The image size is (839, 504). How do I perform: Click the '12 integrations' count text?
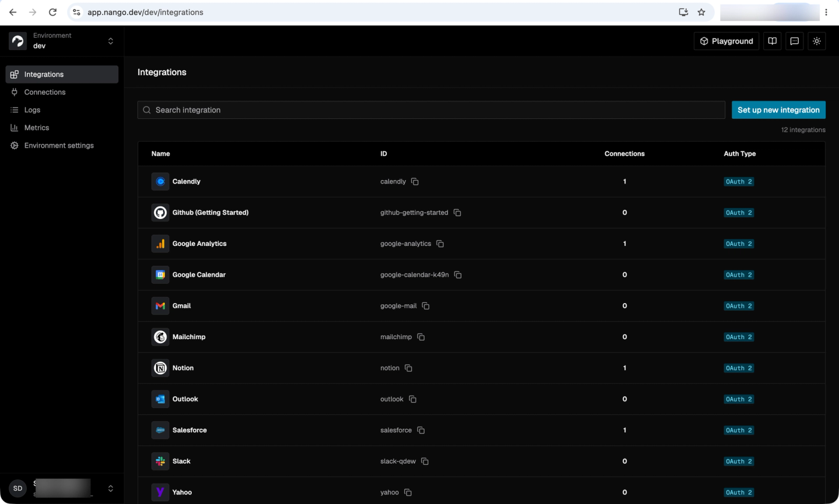803,130
